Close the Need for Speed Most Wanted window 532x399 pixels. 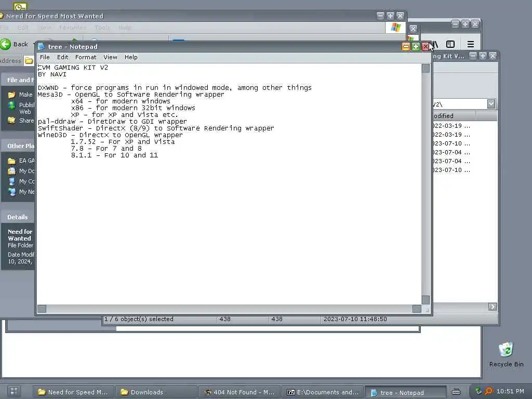tap(401, 16)
